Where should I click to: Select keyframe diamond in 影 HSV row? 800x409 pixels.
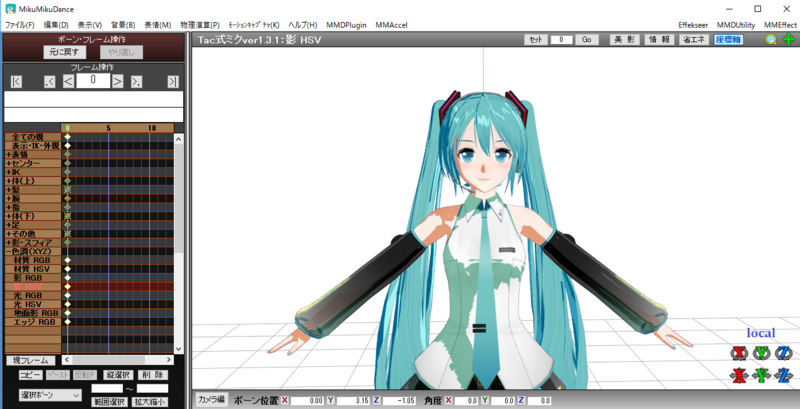point(67,287)
